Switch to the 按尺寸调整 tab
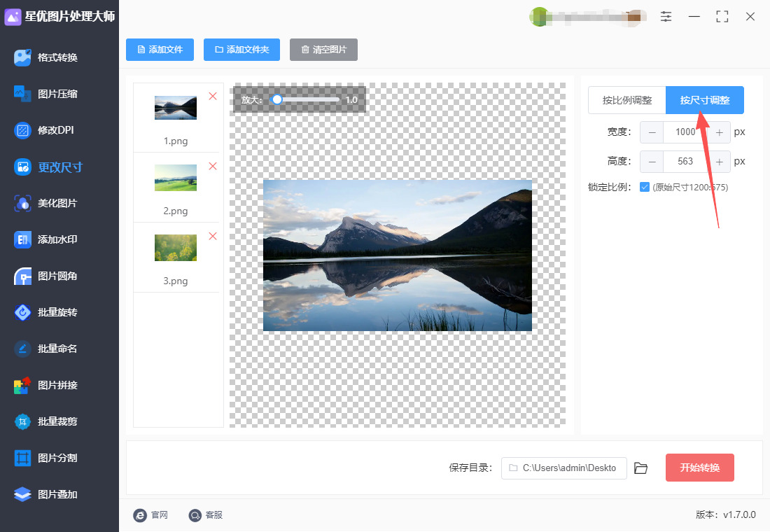The image size is (770, 532). click(x=705, y=100)
